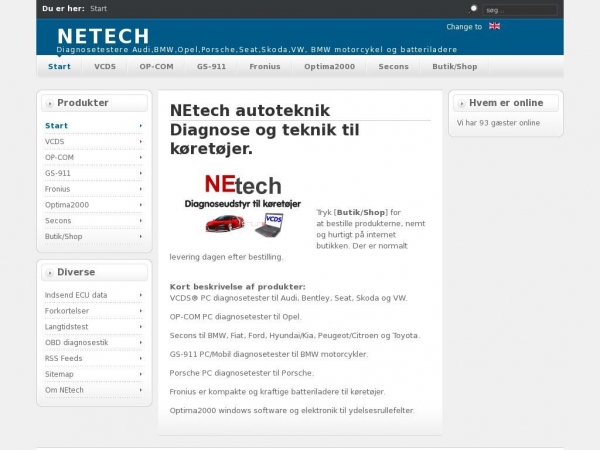600x450 pixels.
Task: Click Start in the breadcrumb bar
Action: click(x=99, y=8)
